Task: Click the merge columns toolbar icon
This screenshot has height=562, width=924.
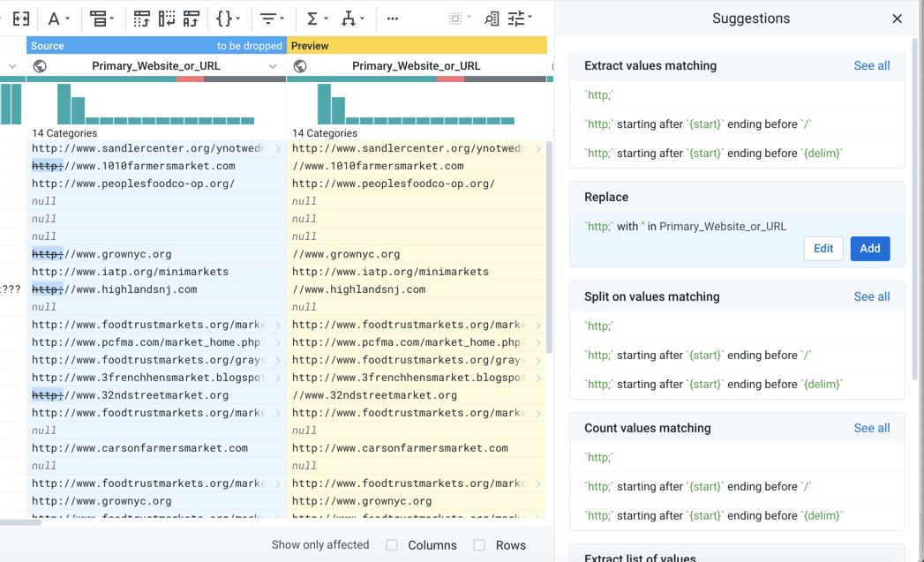Action: click(21, 19)
